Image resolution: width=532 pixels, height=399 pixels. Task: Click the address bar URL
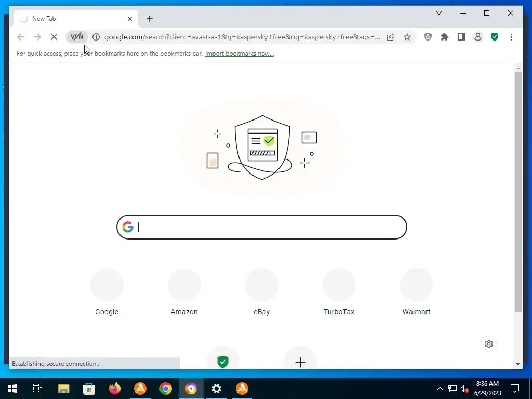pos(242,37)
